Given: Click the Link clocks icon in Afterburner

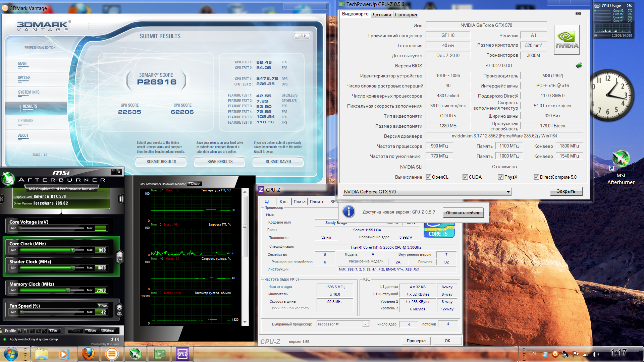Looking at the screenshot, I should tap(119, 257).
